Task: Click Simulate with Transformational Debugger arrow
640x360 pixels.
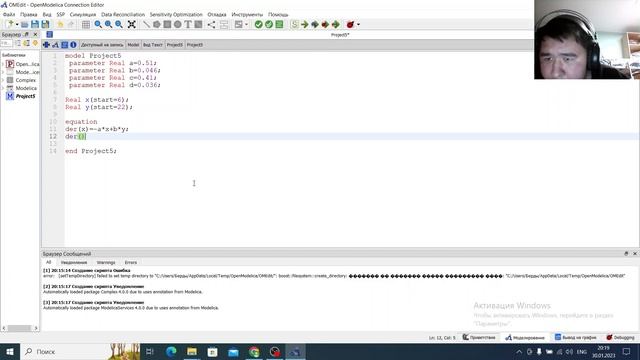Action: click(x=315, y=24)
